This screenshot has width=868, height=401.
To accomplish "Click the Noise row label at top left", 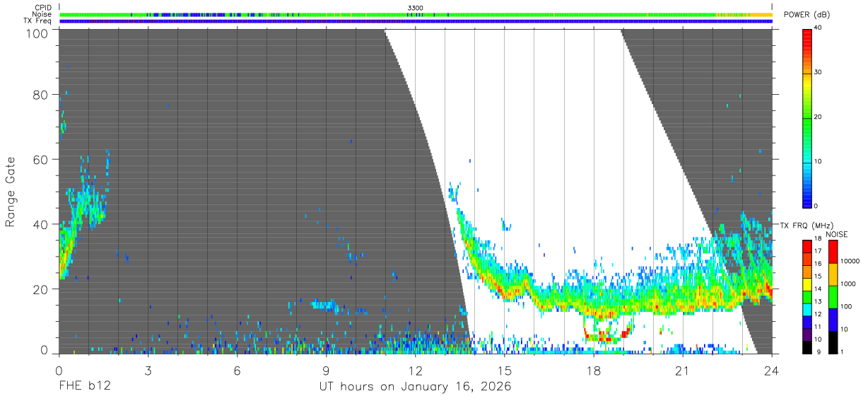I will pos(42,14).
